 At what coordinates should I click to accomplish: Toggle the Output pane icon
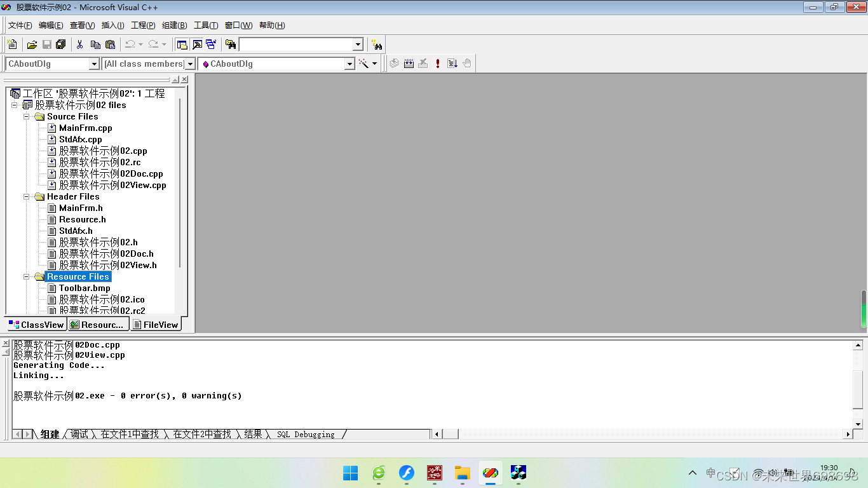(197, 44)
